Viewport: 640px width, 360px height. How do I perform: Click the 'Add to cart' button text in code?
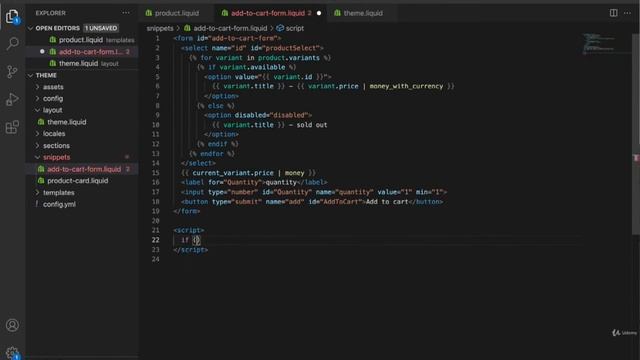point(387,202)
